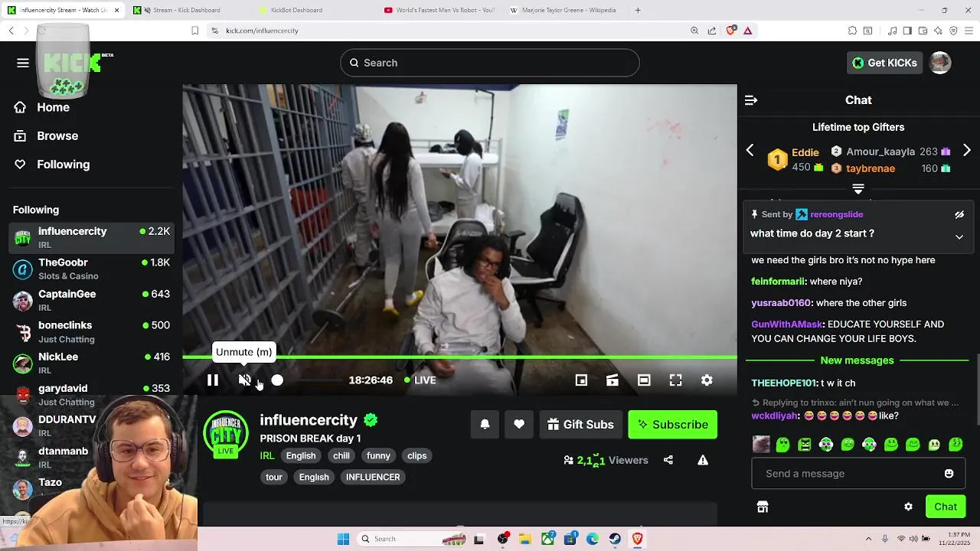
Task: Enable mini player mode icon
Action: (x=581, y=380)
